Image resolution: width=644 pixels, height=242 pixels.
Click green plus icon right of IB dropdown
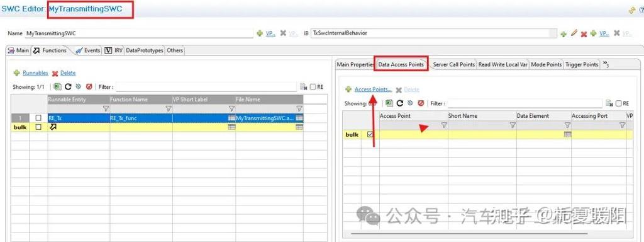tap(563, 34)
